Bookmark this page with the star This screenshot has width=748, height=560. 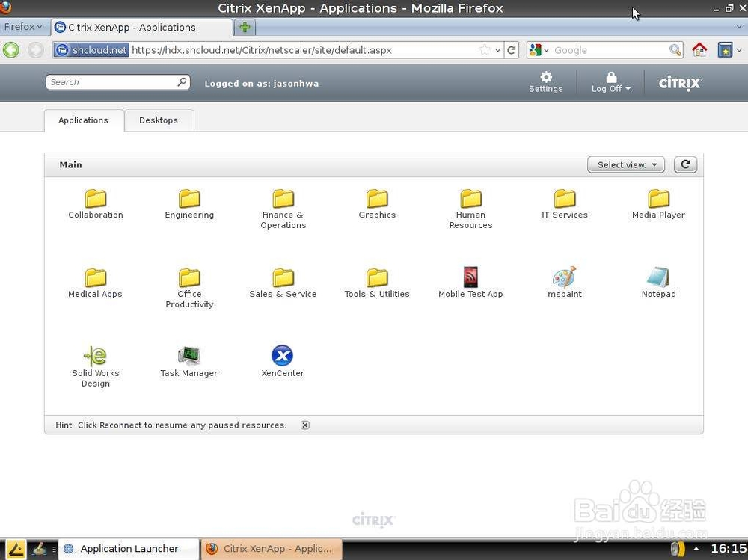point(484,49)
